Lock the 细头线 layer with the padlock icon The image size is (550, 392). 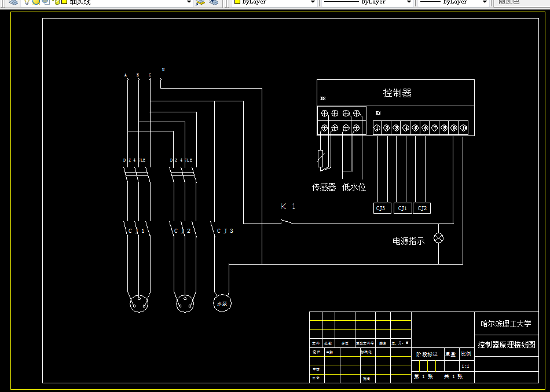57,3
